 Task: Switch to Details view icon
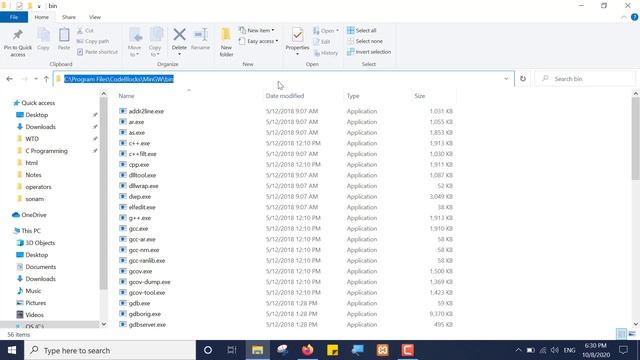click(621, 334)
